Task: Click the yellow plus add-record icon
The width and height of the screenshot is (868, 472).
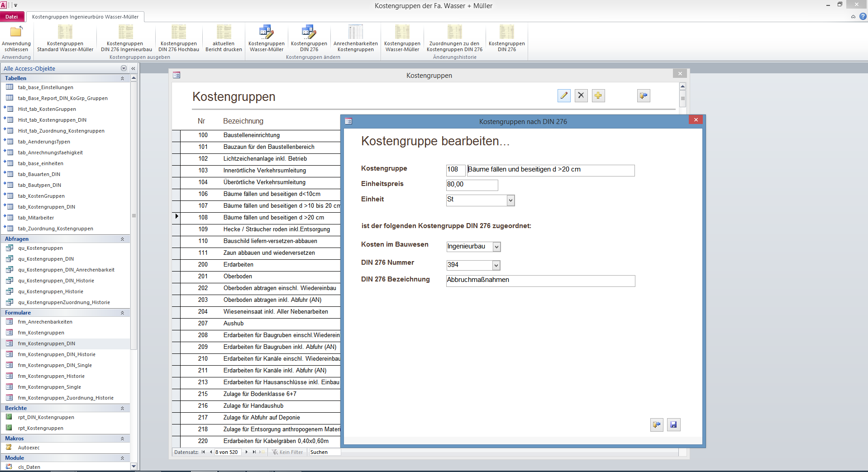Action: pyautogui.click(x=598, y=95)
